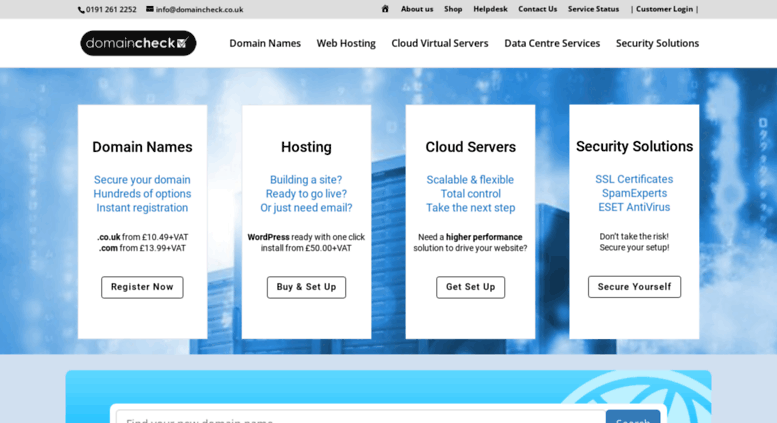
Task: Open Contact Us page
Action: (x=538, y=9)
